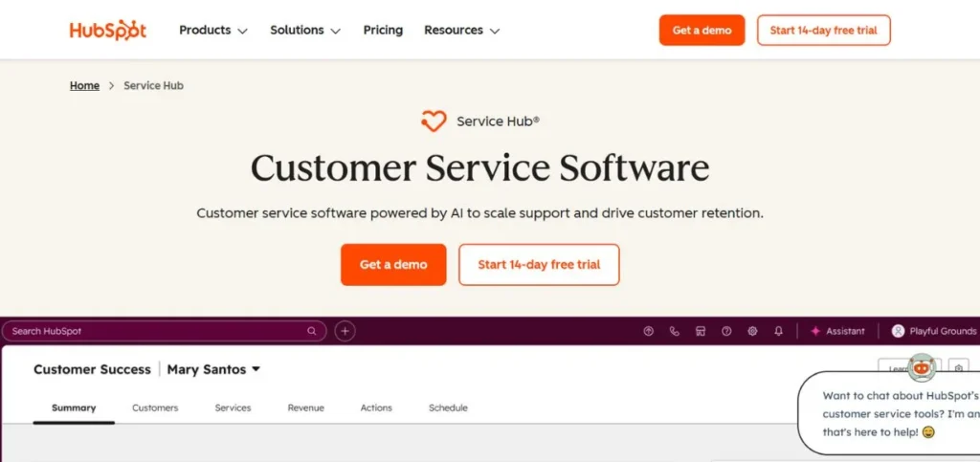This screenshot has height=462, width=980.
Task: Open the Revenue tab
Action: point(305,408)
